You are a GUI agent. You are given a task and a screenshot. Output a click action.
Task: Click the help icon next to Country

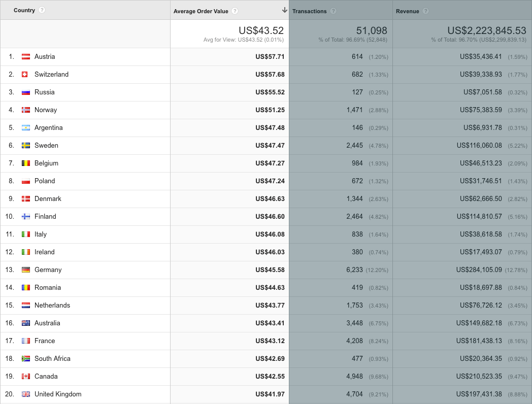pos(42,10)
